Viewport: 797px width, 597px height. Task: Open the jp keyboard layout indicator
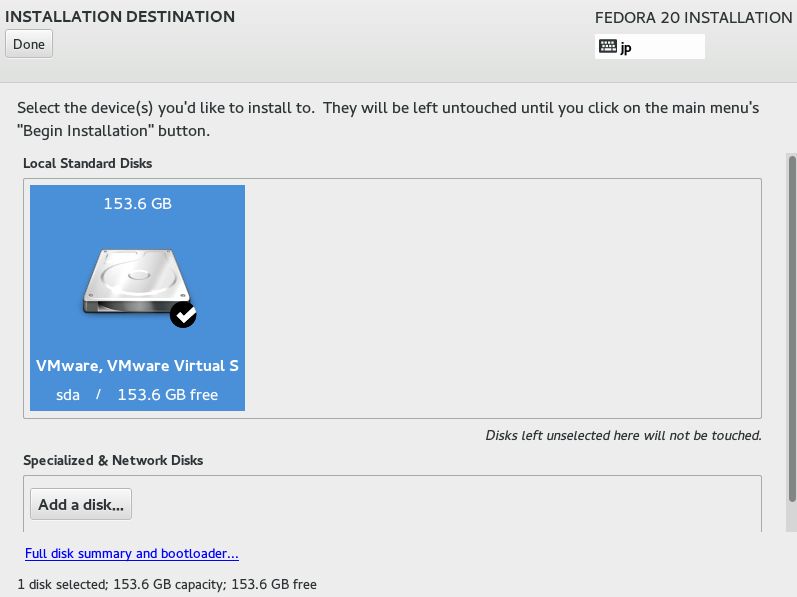(650, 47)
